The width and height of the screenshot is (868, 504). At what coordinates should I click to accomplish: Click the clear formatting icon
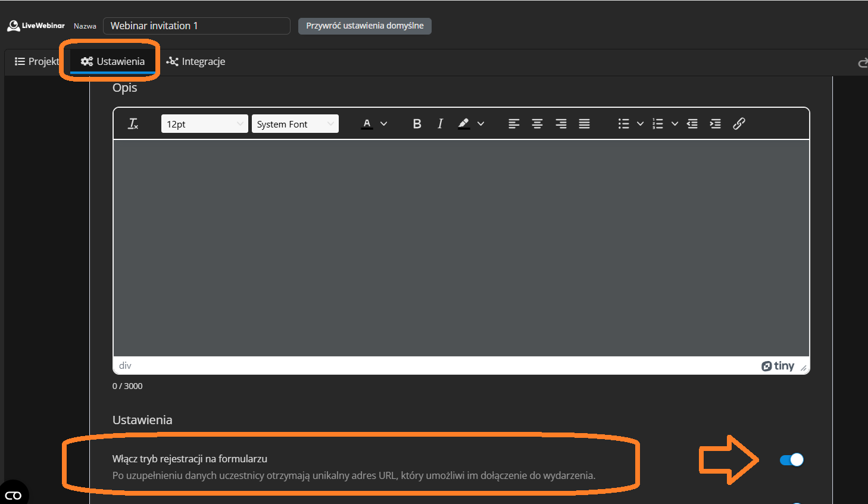tap(133, 124)
